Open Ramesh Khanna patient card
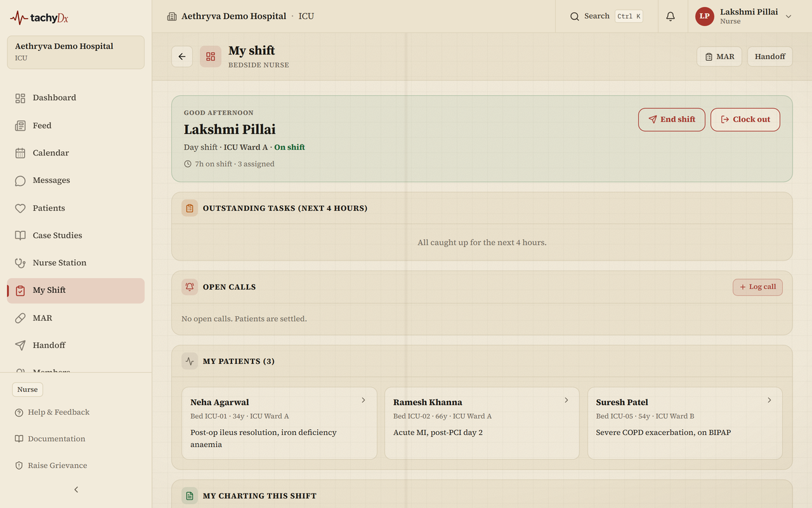Screen dimensions: 812x508 coord(482,423)
